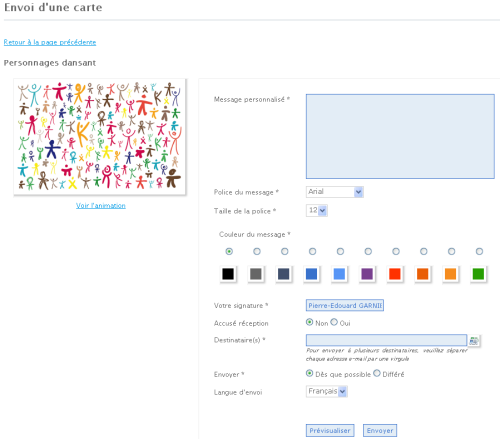Choose the red color swatch
Image resolution: width=500 pixels, height=439 pixels.
tap(395, 274)
